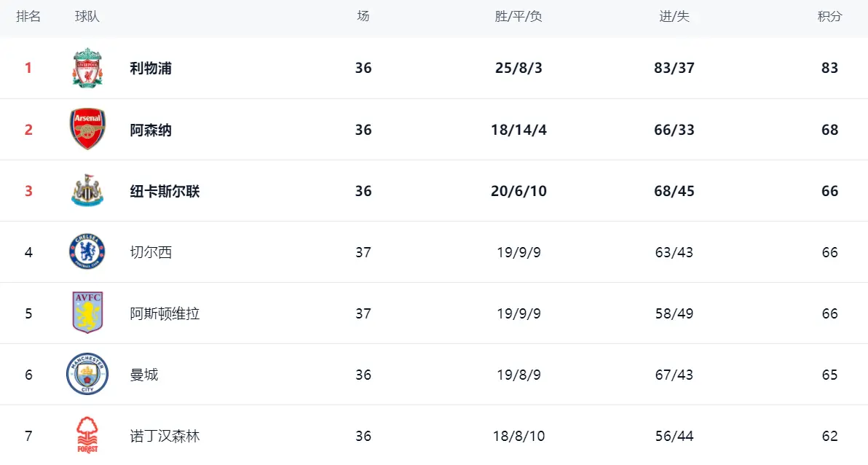Select the 切尔西 team name
The height and width of the screenshot is (465, 868).
[x=151, y=252]
